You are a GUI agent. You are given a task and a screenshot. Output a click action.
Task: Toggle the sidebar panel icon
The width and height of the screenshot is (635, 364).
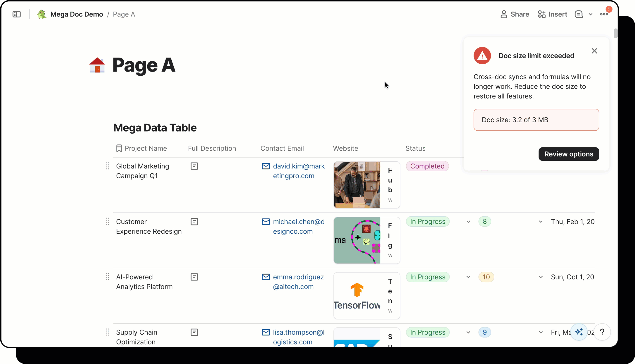pyautogui.click(x=16, y=14)
